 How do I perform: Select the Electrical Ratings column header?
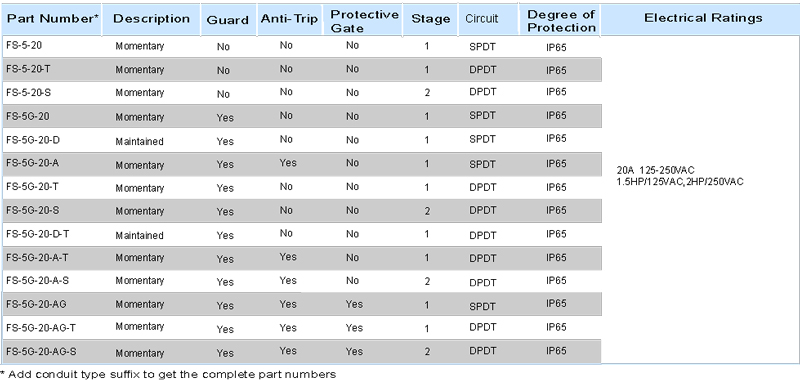pos(703,18)
